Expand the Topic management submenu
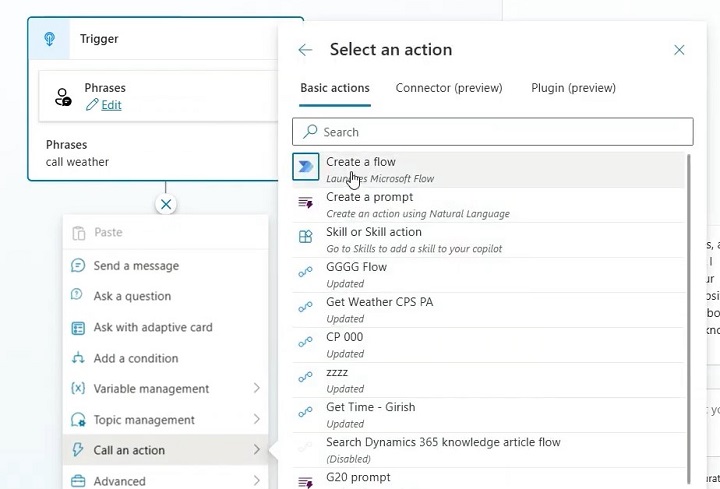Viewport: 720px width, 489px height. [x=257, y=419]
